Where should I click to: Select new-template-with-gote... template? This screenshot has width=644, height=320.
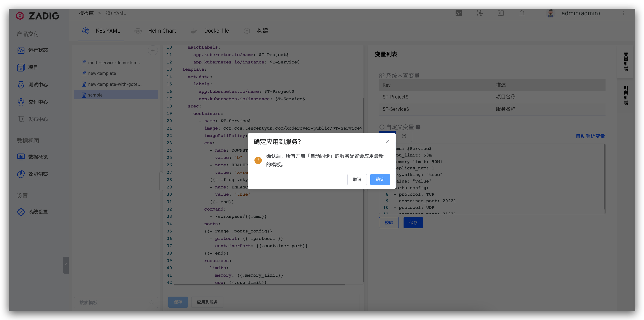coord(115,84)
